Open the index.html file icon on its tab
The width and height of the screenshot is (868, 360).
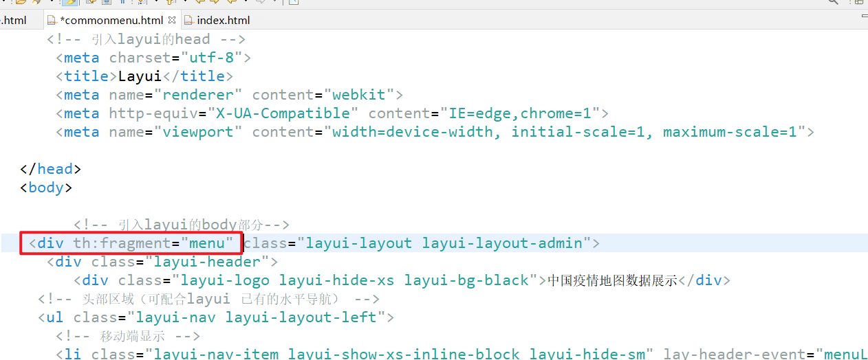(x=189, y=20)
